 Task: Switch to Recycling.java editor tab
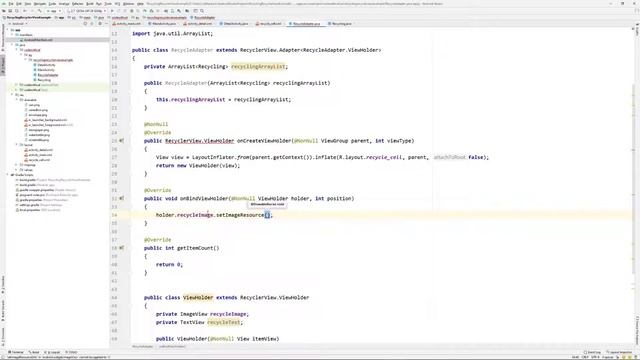340,24
